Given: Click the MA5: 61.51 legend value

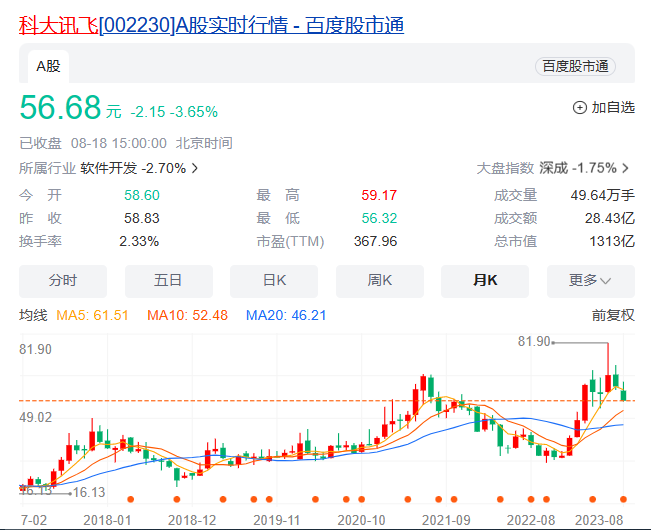Looking at the screenshot, I should 92,315.
